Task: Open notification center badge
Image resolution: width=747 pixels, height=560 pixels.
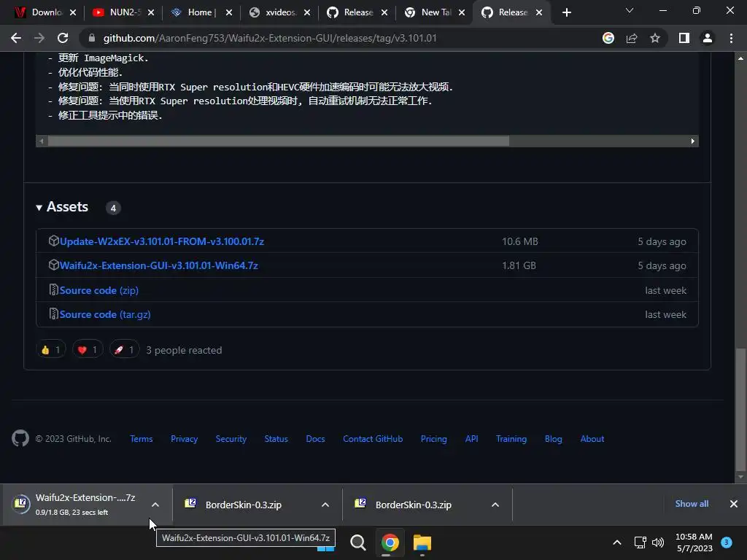Action: 727,542
